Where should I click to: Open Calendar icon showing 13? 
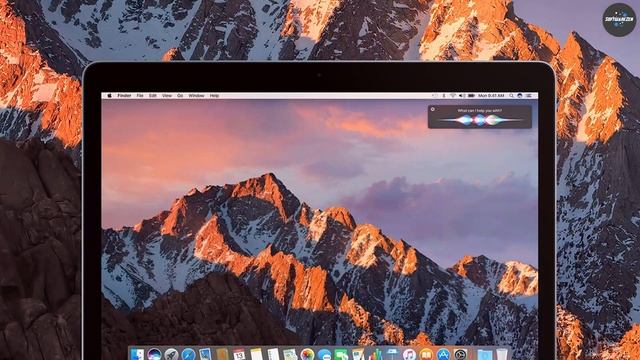click(239, 354)
